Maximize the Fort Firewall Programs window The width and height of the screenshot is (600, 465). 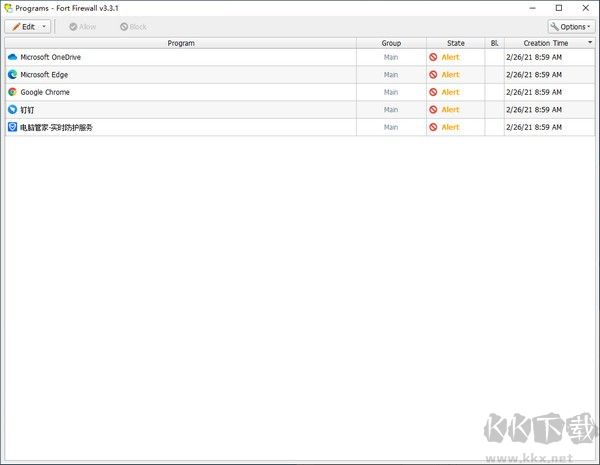559,8
